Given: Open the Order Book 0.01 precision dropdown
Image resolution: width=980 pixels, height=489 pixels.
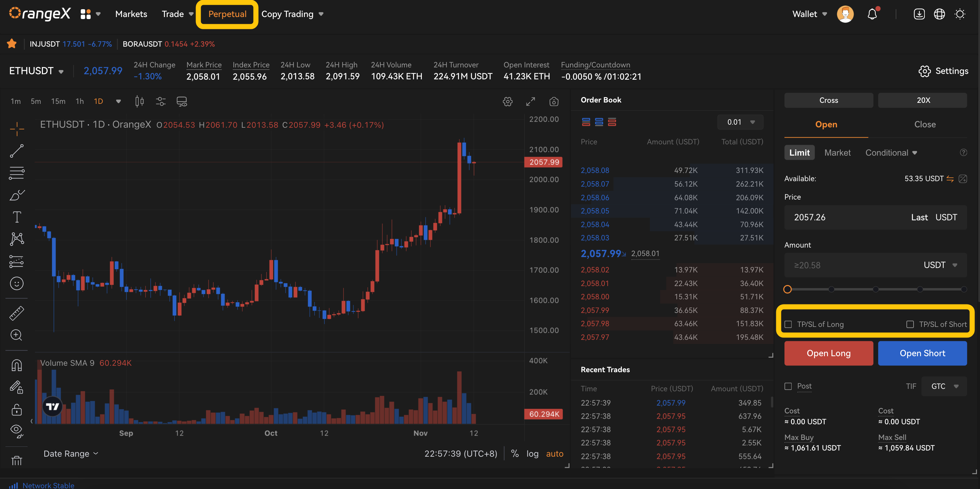Looking at the screenshot, I should point(740,122).
